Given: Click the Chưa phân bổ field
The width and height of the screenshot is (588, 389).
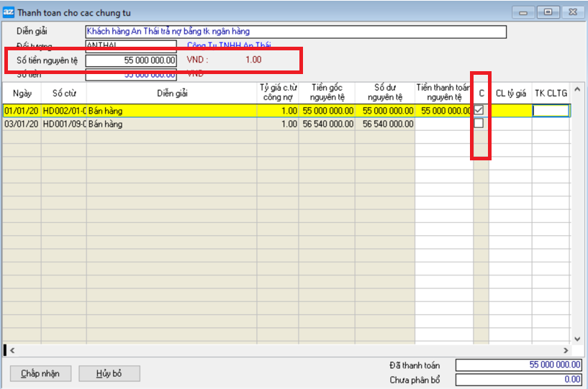Looking at the screenshot, I should tap(519, 380).
